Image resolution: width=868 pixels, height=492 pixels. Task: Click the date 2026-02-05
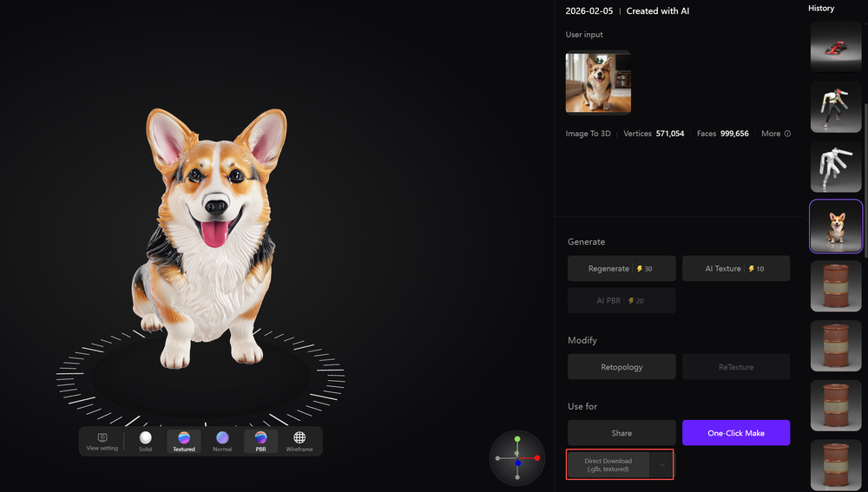tap(589, 11)
